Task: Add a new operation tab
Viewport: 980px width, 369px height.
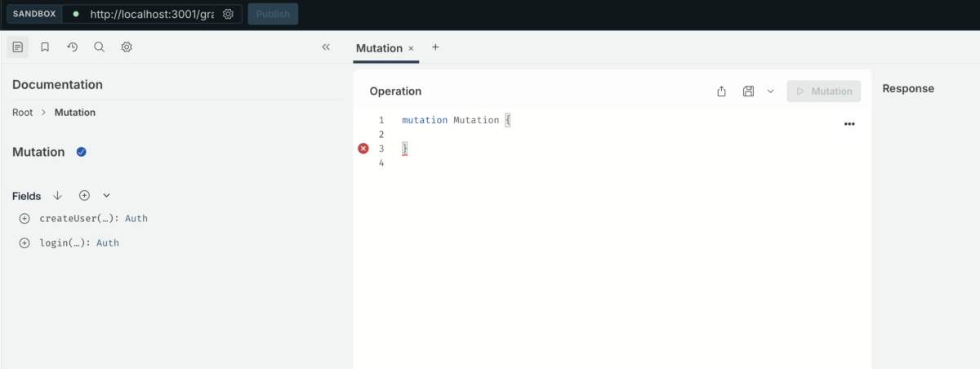Action: click(435, 47)
